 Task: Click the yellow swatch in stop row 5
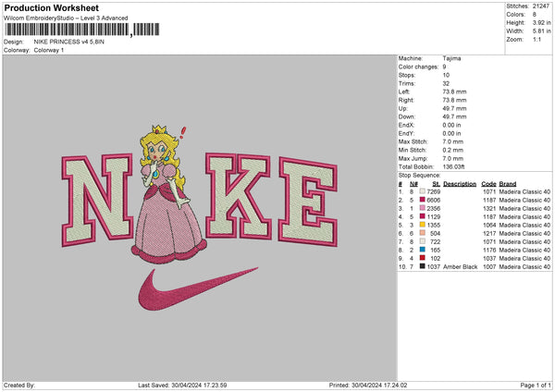coord(423,225)
